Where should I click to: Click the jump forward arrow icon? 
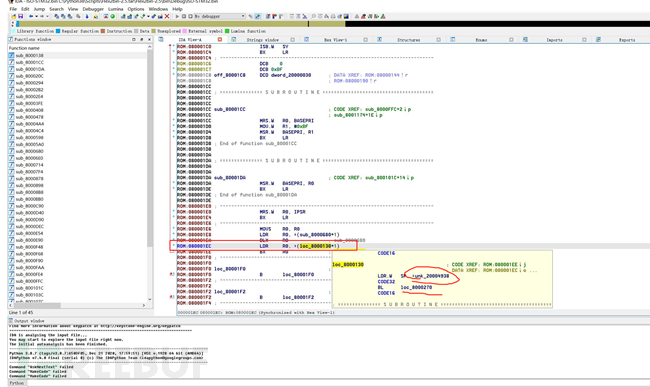[x=42, y=17]
